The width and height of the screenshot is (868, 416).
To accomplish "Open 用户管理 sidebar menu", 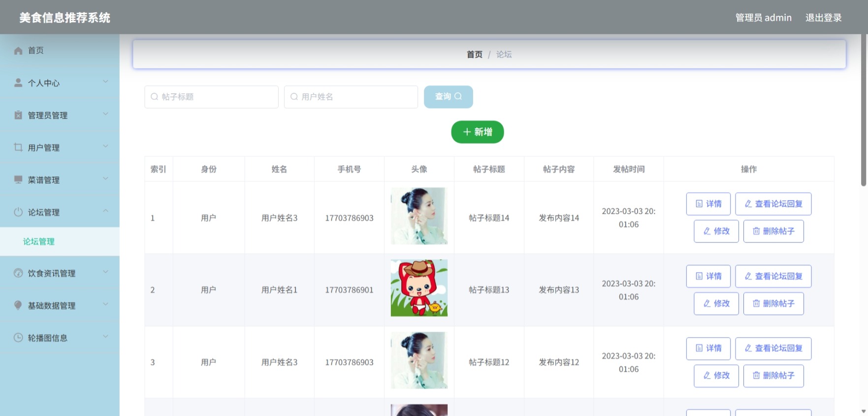I will 60,147.
